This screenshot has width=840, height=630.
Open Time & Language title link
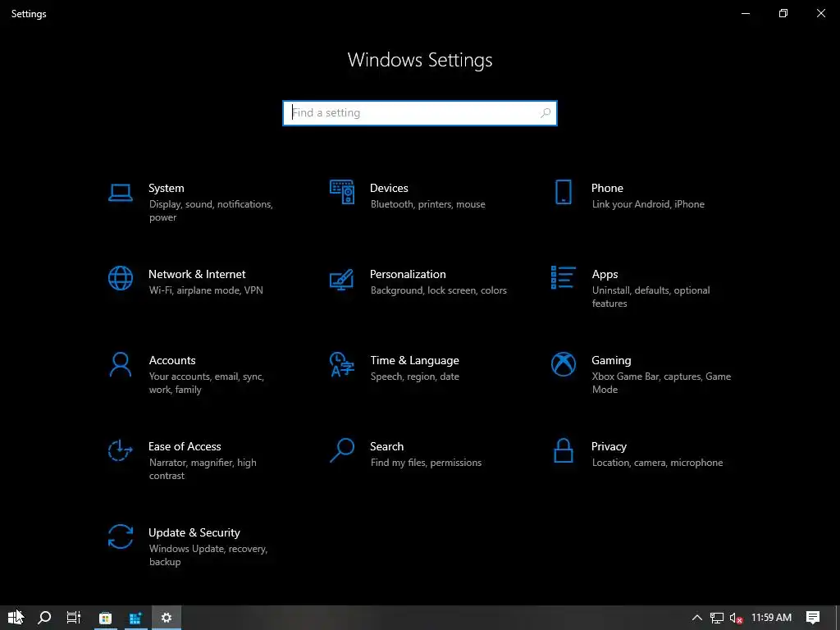click(414, 361)
